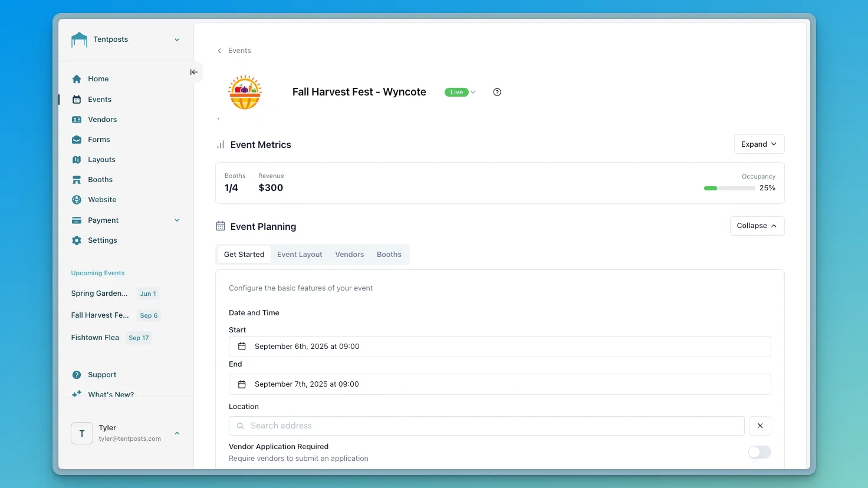Open the Layouts map icon
The image size is (868, 488).
77,159
